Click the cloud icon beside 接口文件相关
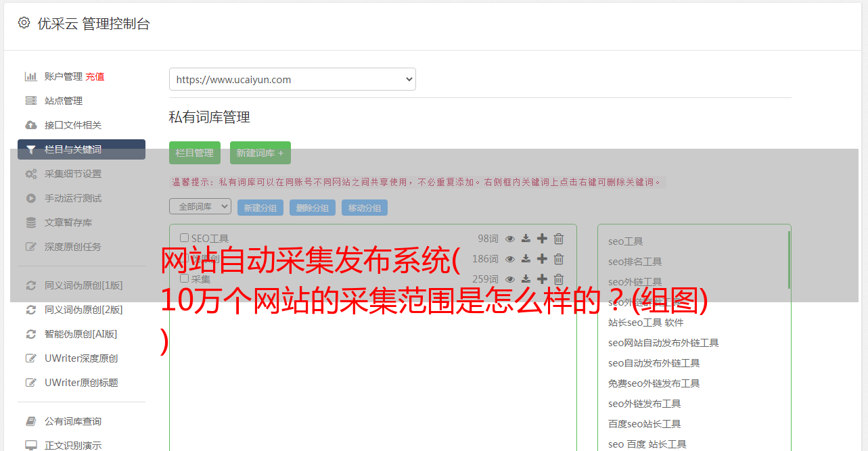The image size is (868, 451). pyautogui.click(x=31, y=125)
